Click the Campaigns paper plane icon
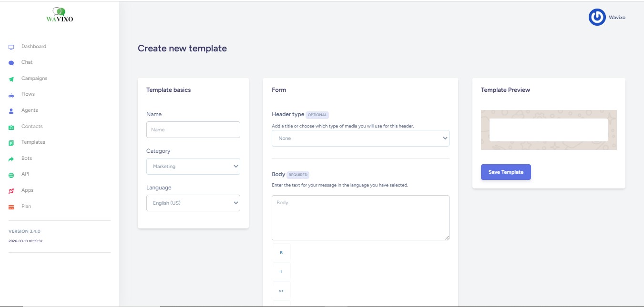Image resolution: width=644 pixels, height=307 pixels. pos(11,79)
